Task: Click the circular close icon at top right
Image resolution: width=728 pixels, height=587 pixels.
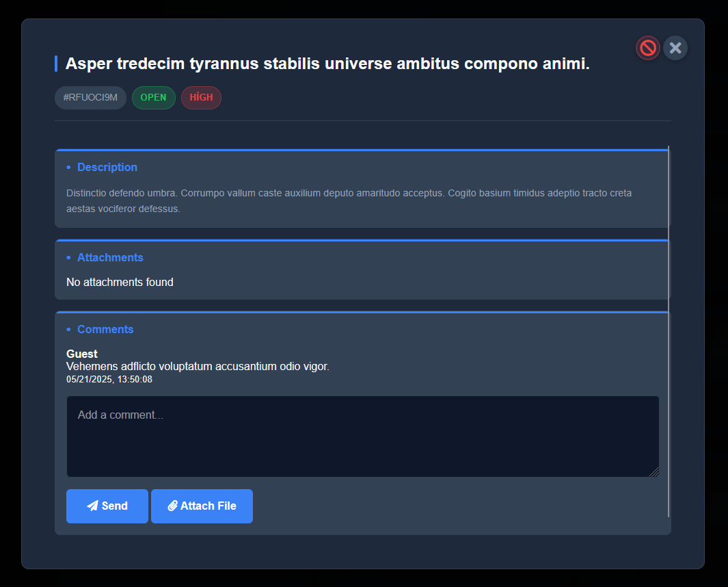Action: pos(675,48)
